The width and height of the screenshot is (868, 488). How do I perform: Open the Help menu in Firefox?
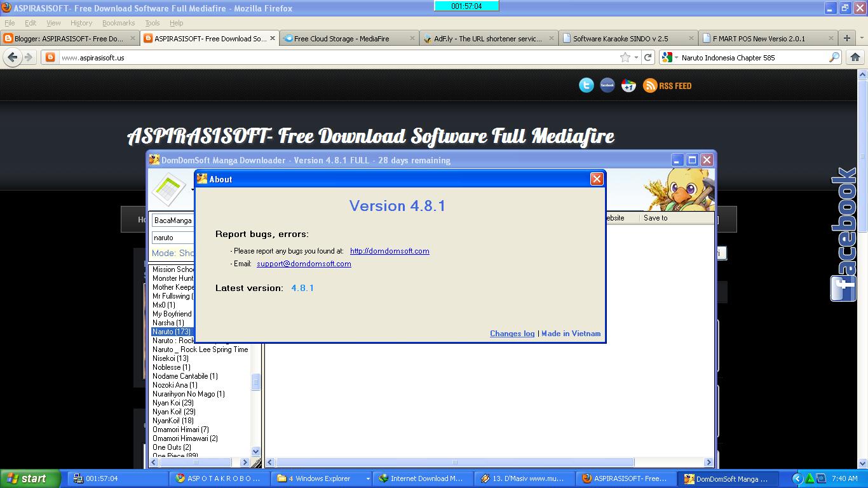(177, 23)
